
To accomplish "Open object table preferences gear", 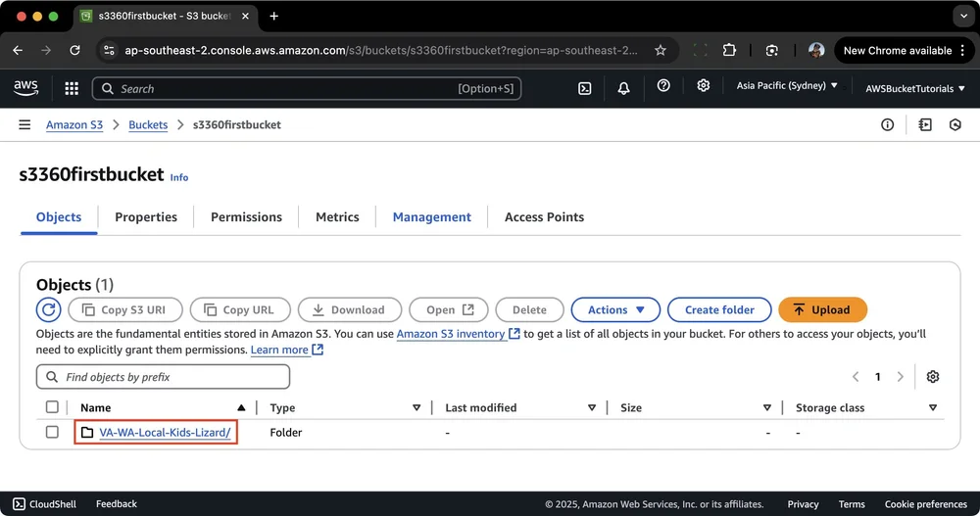I will coord(933,377).
